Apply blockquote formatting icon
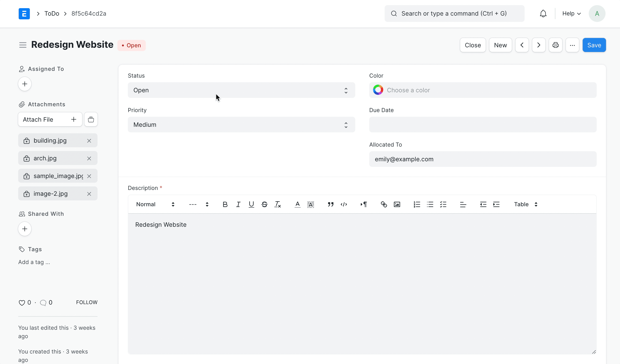 (x=331, y=204)
